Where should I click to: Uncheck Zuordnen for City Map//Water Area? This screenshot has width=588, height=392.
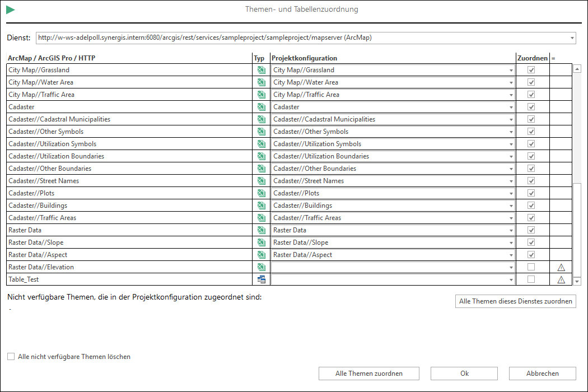(x=531, y=82)
